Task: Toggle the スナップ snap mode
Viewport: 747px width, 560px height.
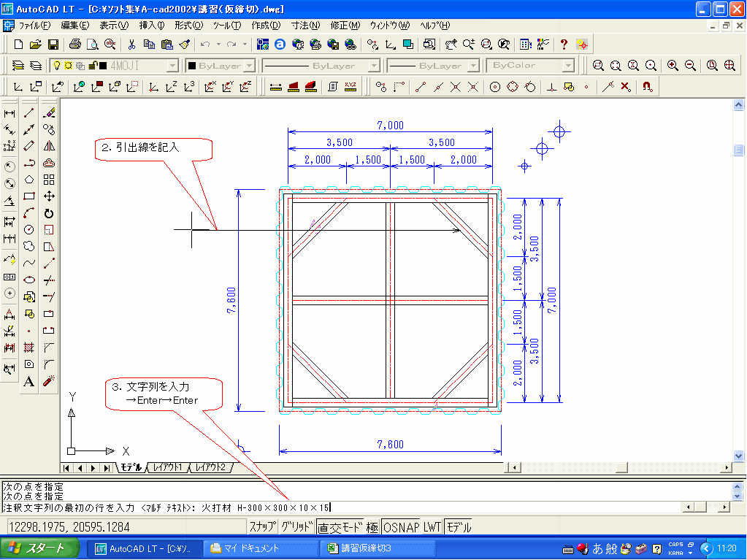Action: pos(263,526)
